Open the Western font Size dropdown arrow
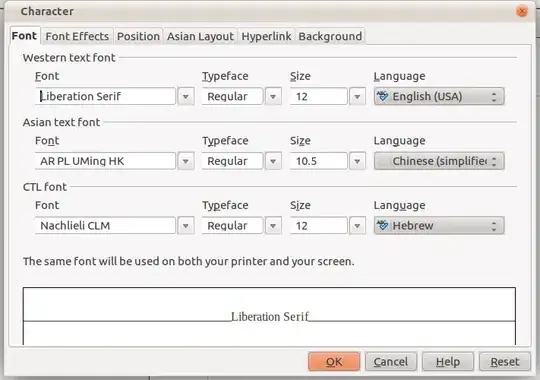 coord(357,96)
